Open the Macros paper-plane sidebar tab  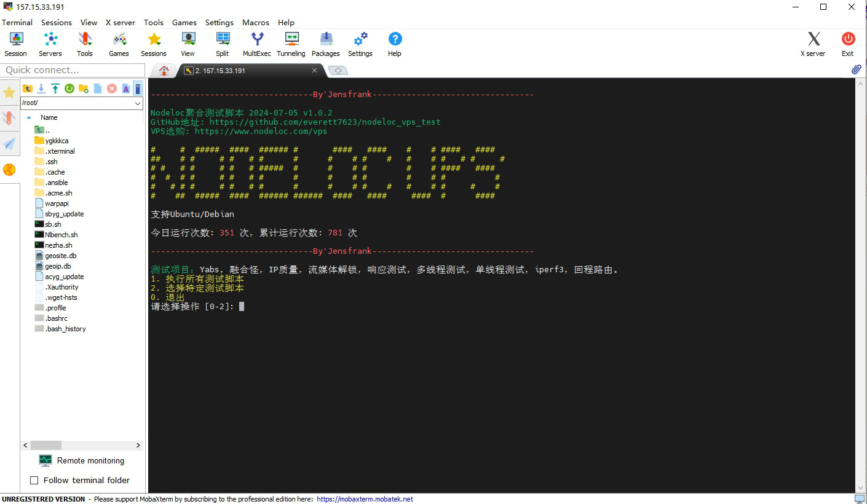[9, 143]
